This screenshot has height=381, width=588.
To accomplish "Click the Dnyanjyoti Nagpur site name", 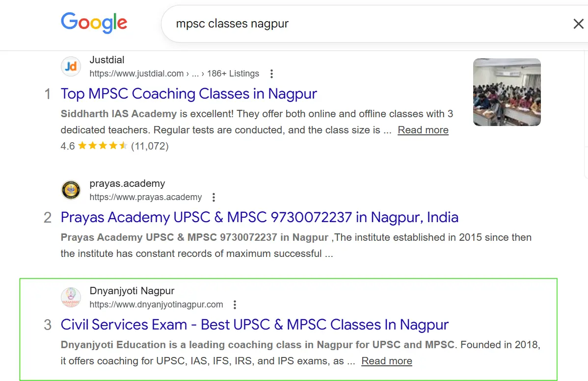I will pyautogui.click(x=132, y=291).
